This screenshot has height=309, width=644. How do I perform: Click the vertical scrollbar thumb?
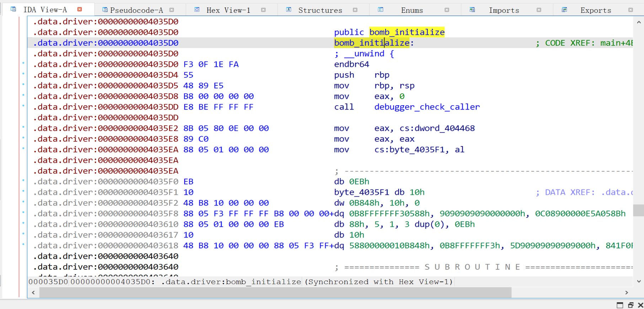[x=639, y=210]
